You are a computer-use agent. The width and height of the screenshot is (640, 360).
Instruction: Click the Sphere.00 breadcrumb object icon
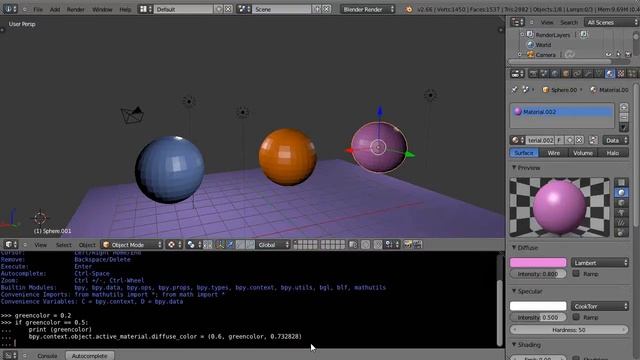click(545, 90)
